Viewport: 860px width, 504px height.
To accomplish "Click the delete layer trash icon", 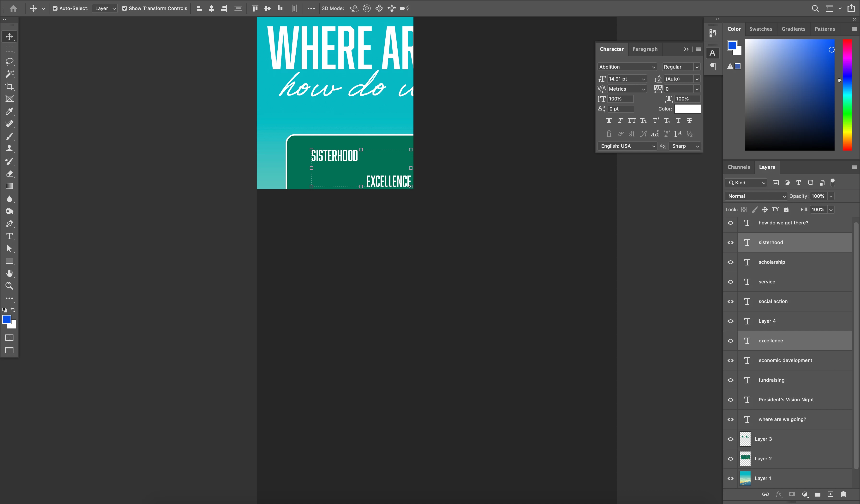I will click(x=843, y=494).
